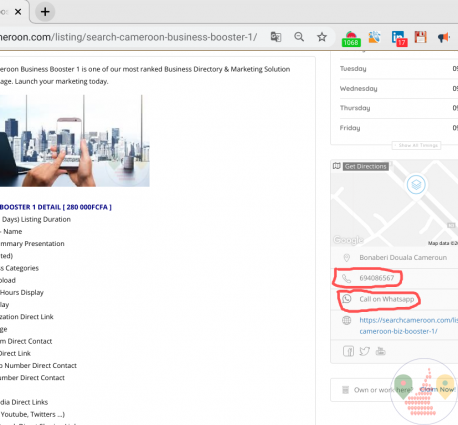The image size is (458, 425).
Task: Select the Wednesday hours row
Action: [x=399, y=88]
